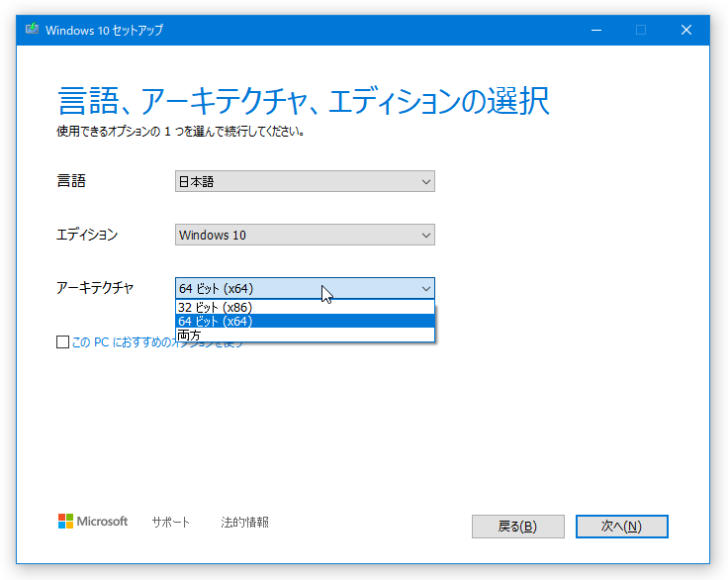Click the Windows 10 setup title bar icon
728x580 pixels.
pyautogui.click(x=32, y=30)
